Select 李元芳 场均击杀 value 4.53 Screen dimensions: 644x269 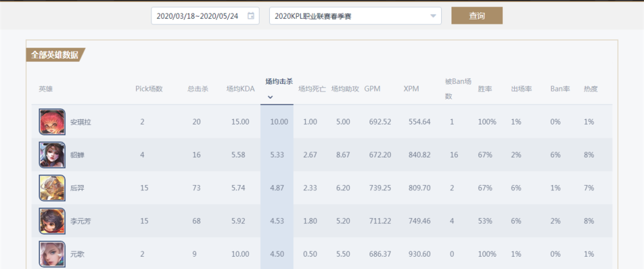(x=277, y=221)
